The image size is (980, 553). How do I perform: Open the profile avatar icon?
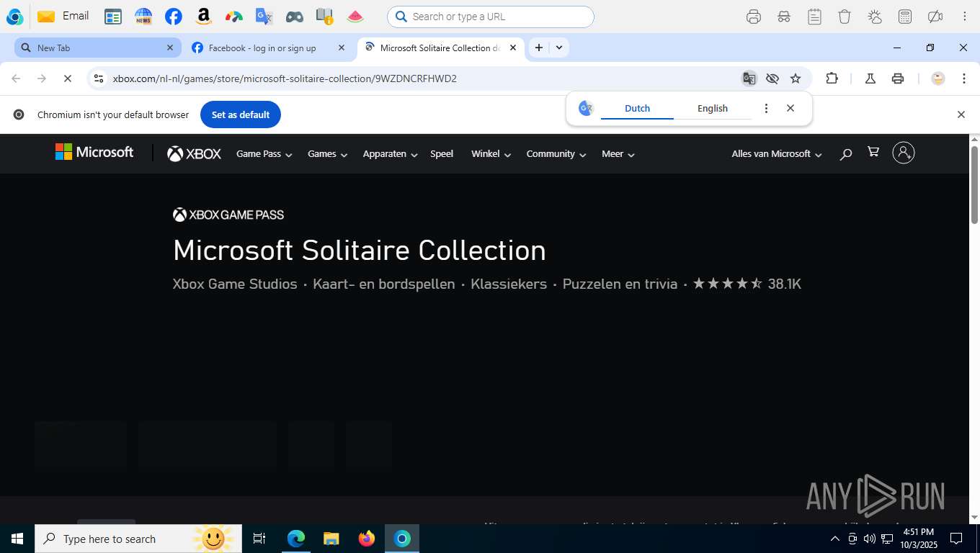click(938, 78)
